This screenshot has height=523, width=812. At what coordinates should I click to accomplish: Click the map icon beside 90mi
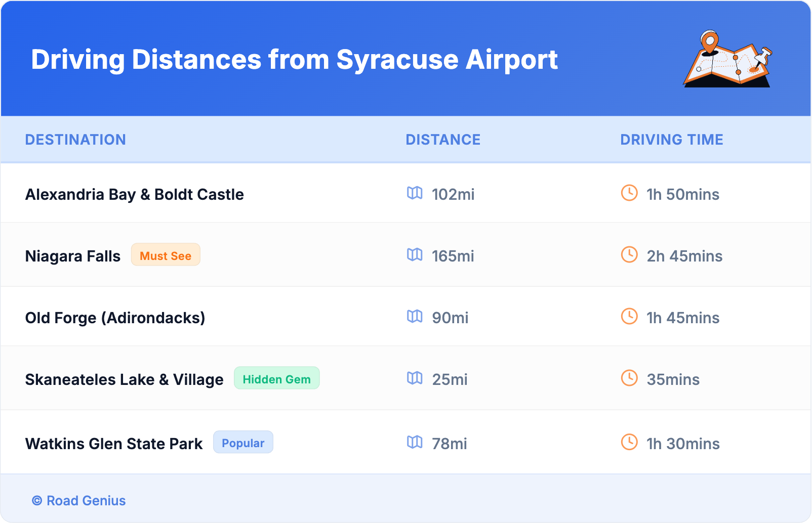415,317
